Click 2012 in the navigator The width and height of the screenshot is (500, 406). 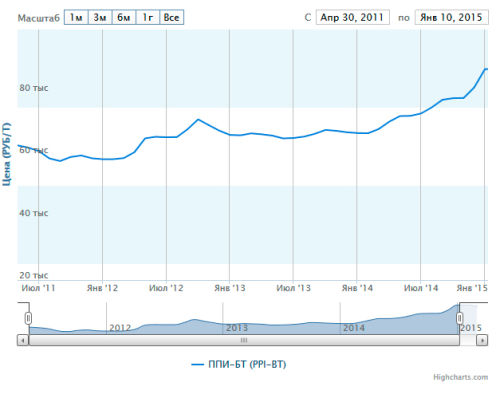point(120,328)
